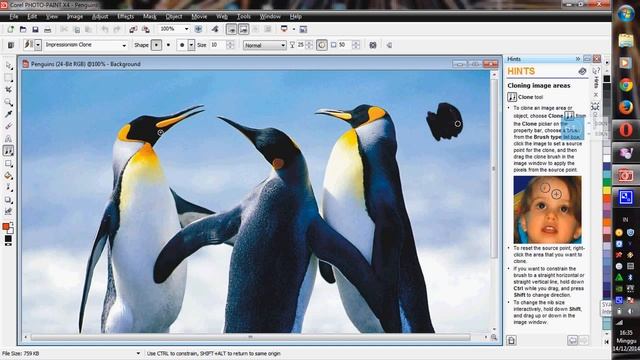Screen dimensions: 640x360
Task: Expand the status bar info selector arrow
Action: point(138,353)
